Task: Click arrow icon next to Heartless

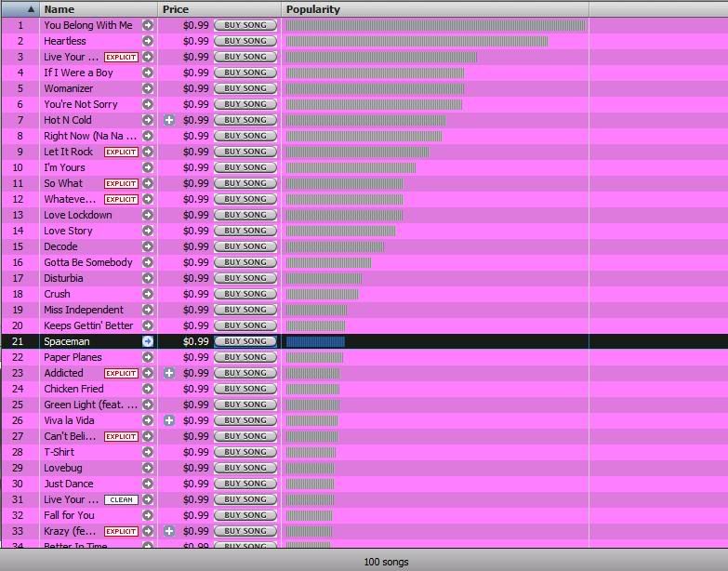Action: [x=147, y=41]
